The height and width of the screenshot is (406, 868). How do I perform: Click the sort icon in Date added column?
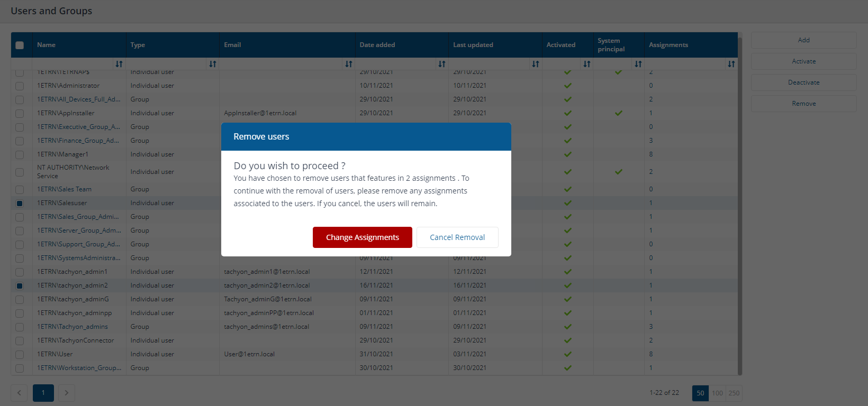point(441,64)
